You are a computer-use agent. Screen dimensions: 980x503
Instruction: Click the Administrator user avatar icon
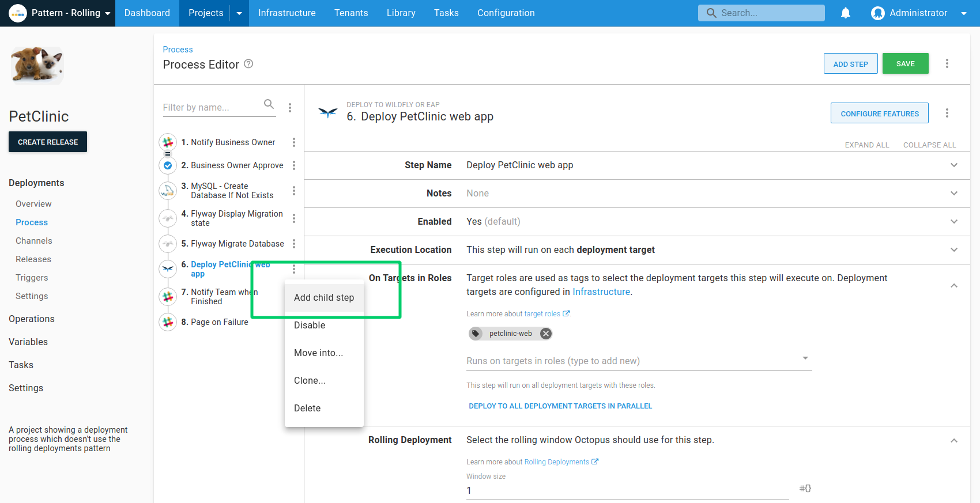pyautogui.click(x=877, y=13)
